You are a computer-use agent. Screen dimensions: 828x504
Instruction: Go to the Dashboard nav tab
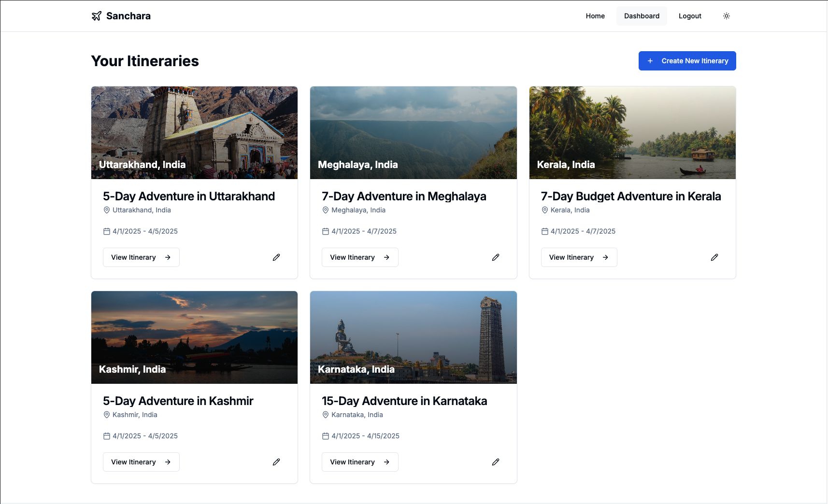(x=642, y=16)
